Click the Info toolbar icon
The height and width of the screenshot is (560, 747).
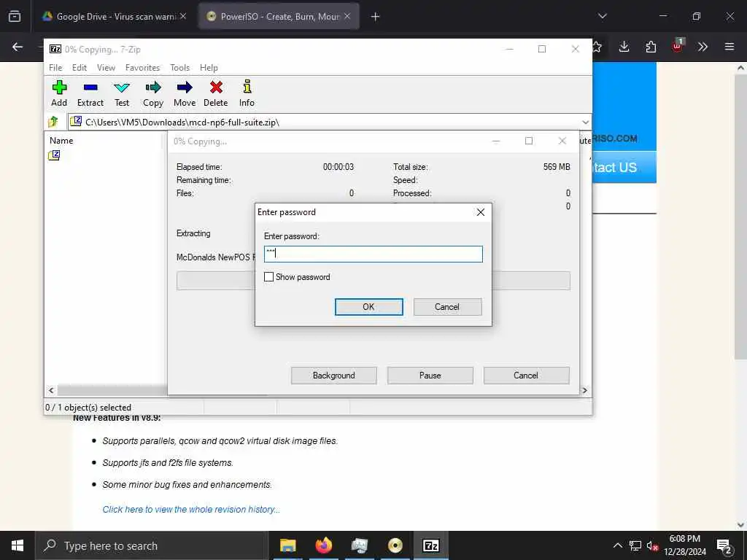point(247,93)
